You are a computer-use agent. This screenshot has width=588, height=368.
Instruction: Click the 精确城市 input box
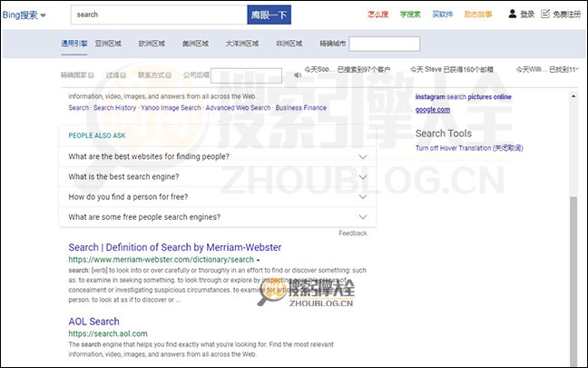pos(385,44)
